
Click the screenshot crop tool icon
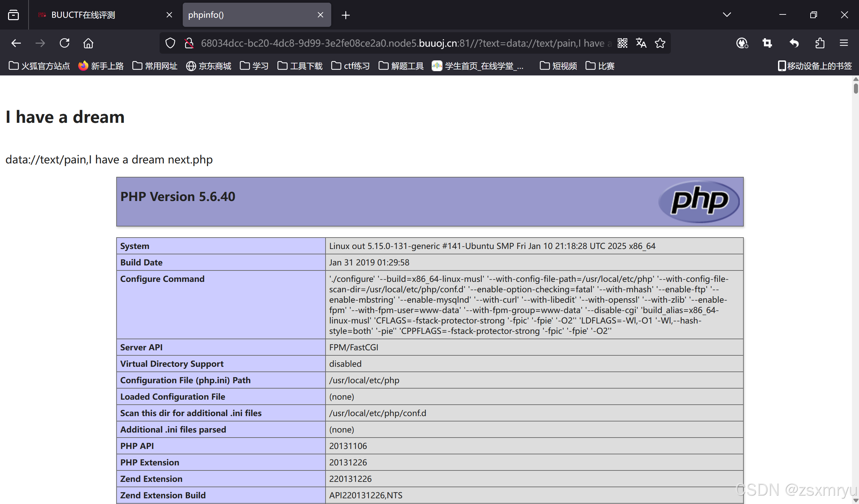(x=767, y=43)
